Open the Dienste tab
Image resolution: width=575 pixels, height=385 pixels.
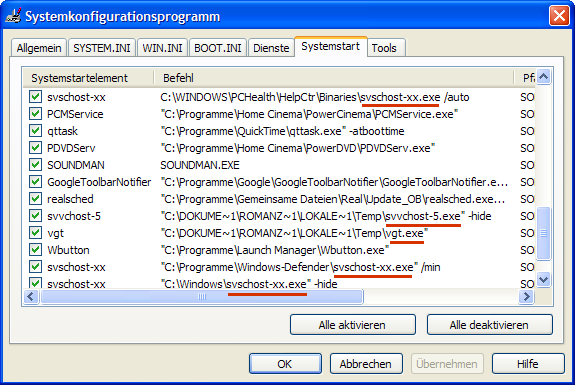[271, 48]
